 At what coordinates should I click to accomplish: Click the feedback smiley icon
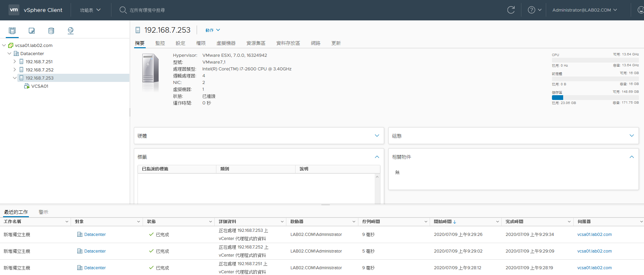point(641,10)
